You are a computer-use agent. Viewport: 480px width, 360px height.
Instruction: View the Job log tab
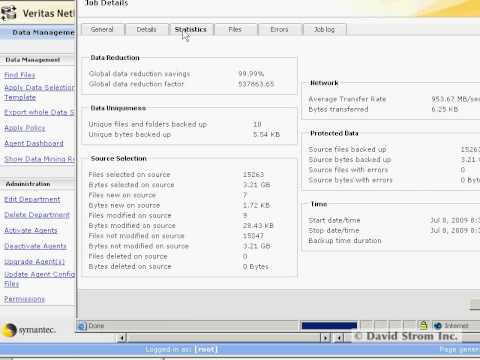pyautogui.click(x=325, y=29)
